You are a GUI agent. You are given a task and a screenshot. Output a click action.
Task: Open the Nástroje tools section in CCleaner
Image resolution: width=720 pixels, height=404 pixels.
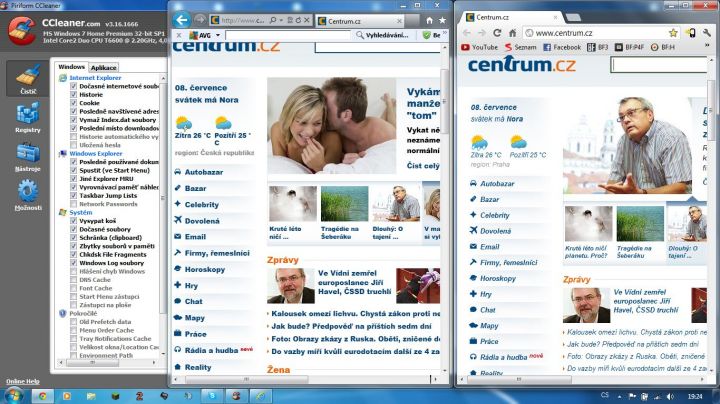pyautogui.click(x=28, y=157)
